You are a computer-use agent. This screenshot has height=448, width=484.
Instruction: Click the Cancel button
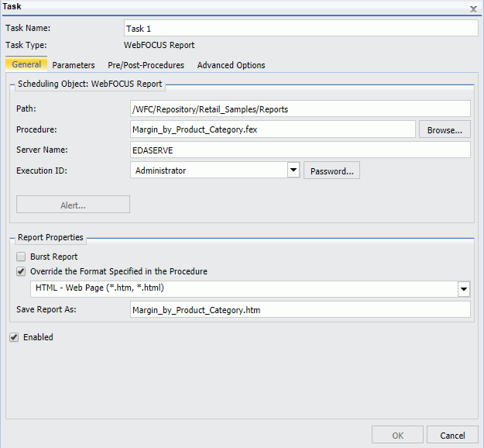pos(452,435)
